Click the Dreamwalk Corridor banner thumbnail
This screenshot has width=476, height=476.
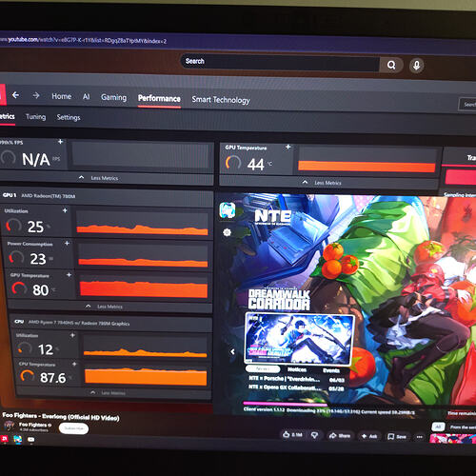pyautogui.click(x=299, y=338)
